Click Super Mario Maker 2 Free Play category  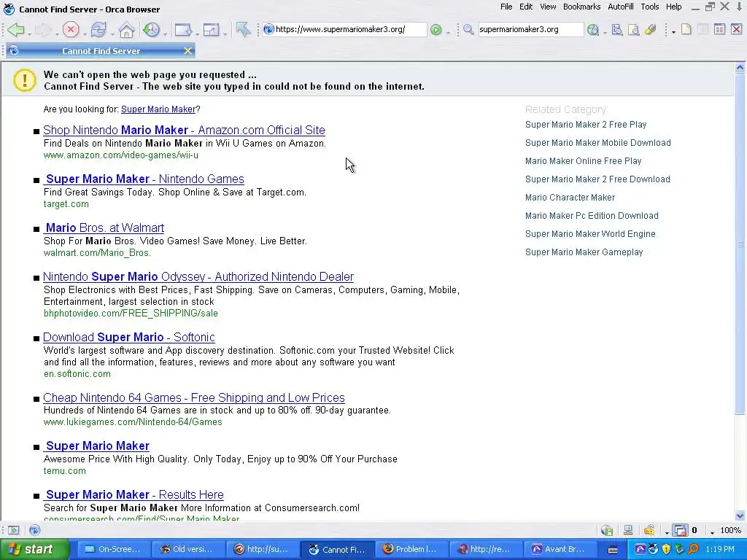click(586, 125)
